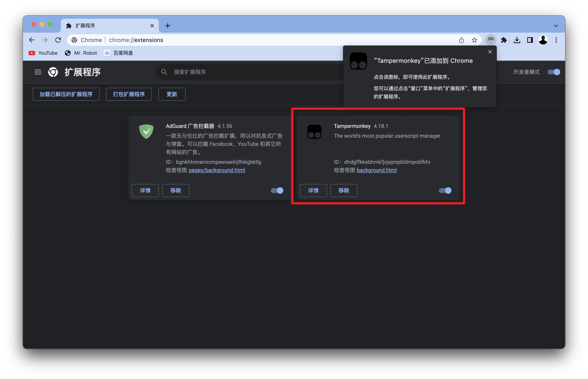588x379 pixels.
Task: Reload the extensions page
Action: point(58,40)
